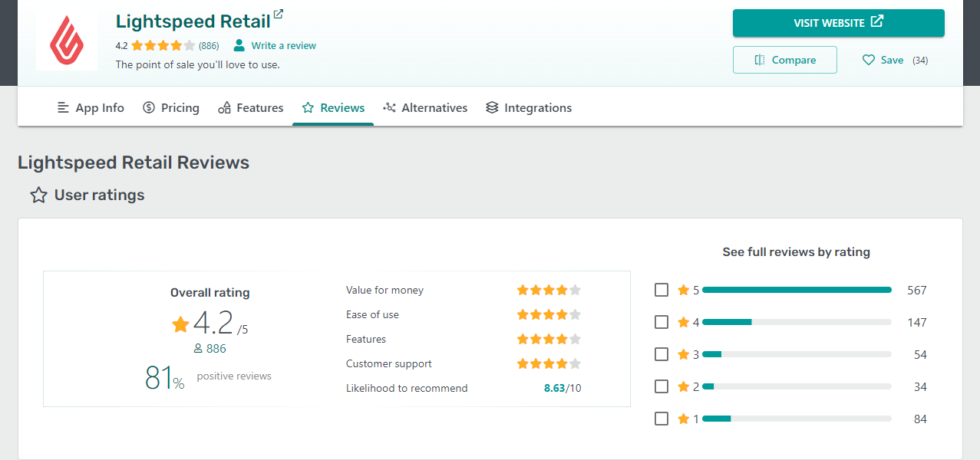Click the 84 count for 1 star reviews
The image size is (980, 460).
(x=920, y=419)
